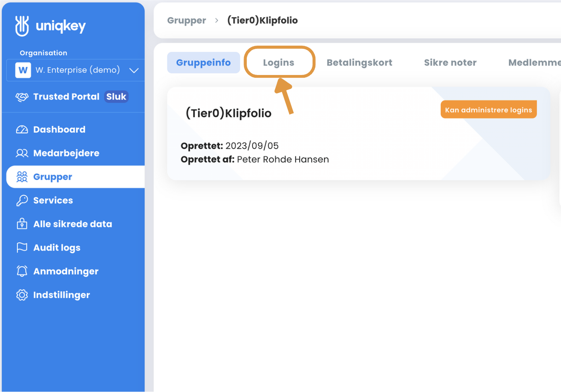
Task: Switch to the Gruppeinfo tab
Action: pyautogui.click(x=204, y=63)
